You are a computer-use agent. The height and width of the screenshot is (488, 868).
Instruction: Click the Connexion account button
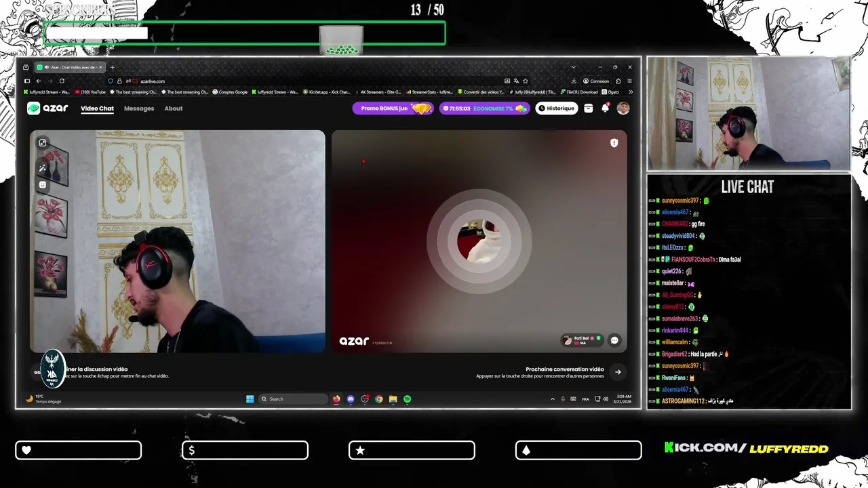(596, 81)
